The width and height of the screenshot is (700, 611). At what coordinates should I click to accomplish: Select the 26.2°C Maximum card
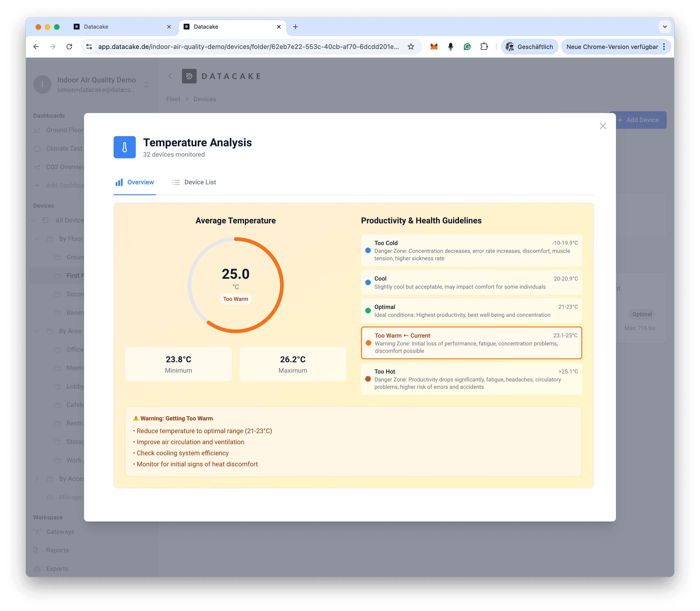[293, 364]
